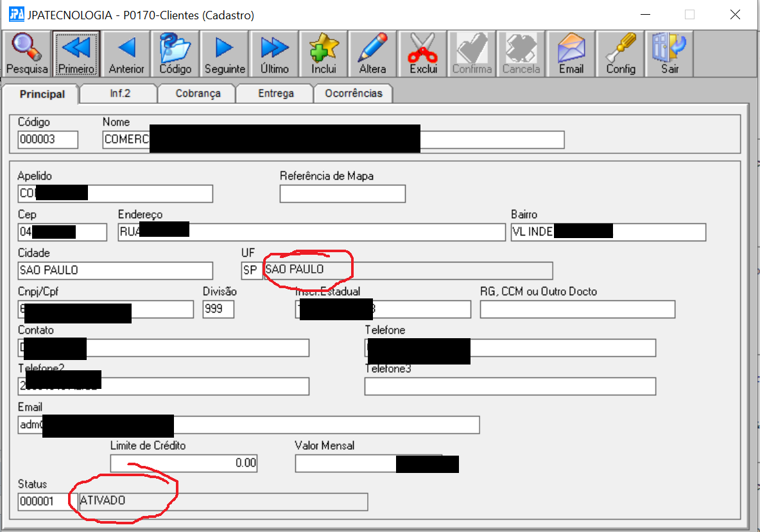Click the Endereço input field
This screenshot has height=532, width=760.
pyautogui.click(x=312, y=232)
